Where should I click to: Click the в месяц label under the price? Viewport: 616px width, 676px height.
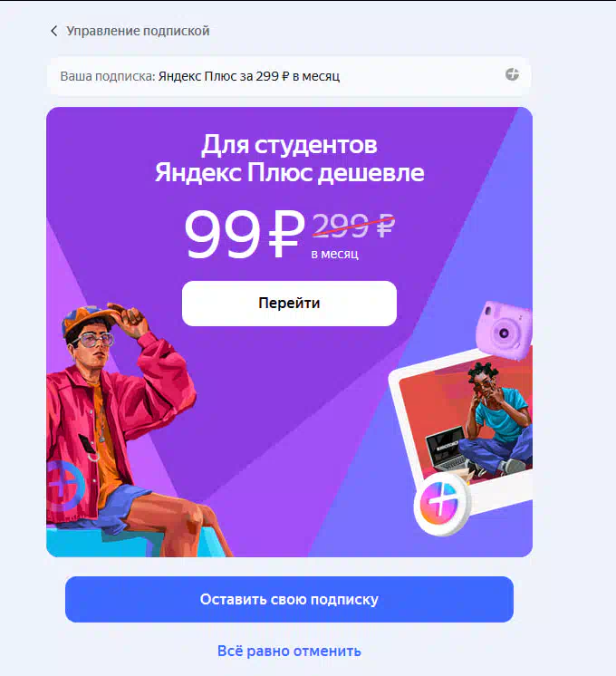tap(334, 255)
